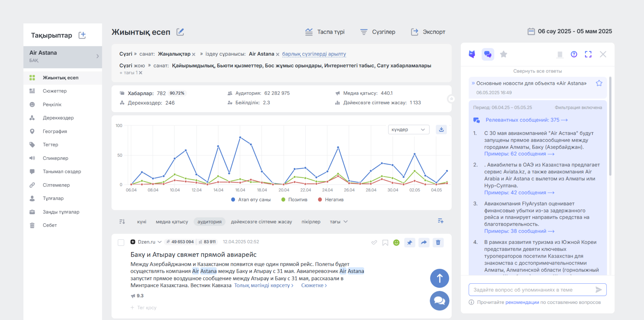Open Релевантных сообщений: 375 link
Screen dimensions: 644x320
tap(527, 120)
